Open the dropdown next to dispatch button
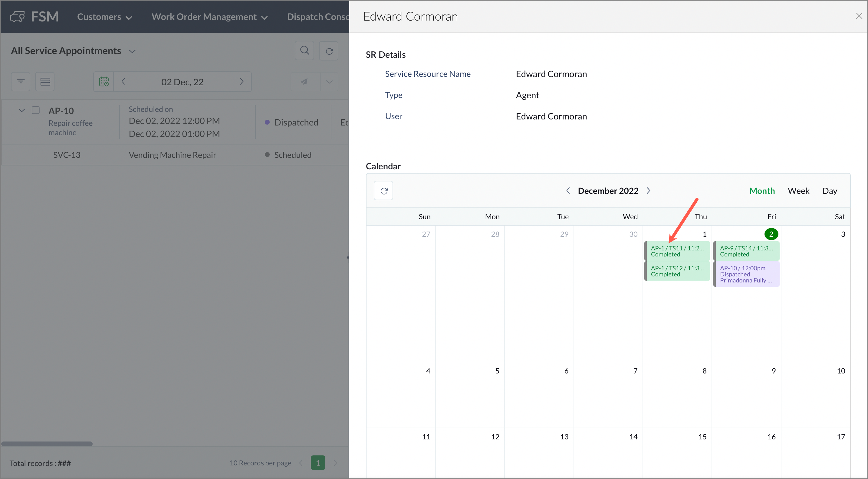Screen dimensions: 868x479 [329, 81]
